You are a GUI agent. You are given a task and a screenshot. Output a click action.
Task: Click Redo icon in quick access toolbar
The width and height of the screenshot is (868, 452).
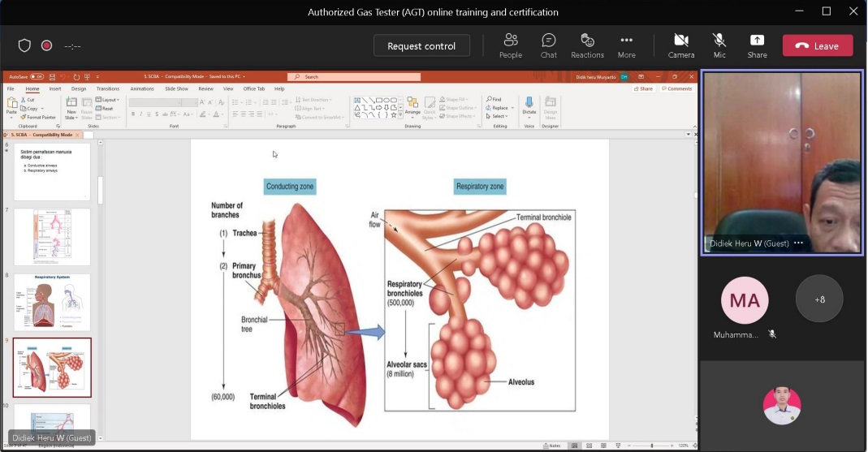pos(76,77)
